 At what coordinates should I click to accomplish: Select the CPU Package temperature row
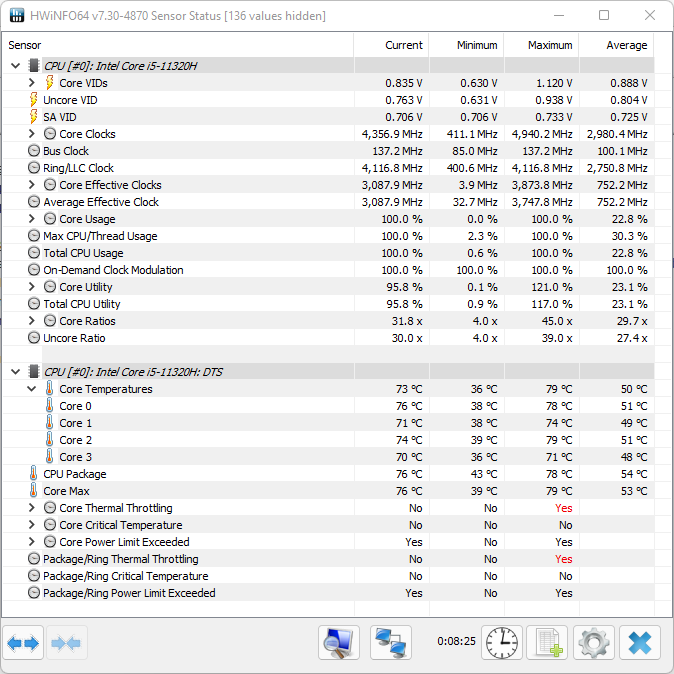coord(74,474)
